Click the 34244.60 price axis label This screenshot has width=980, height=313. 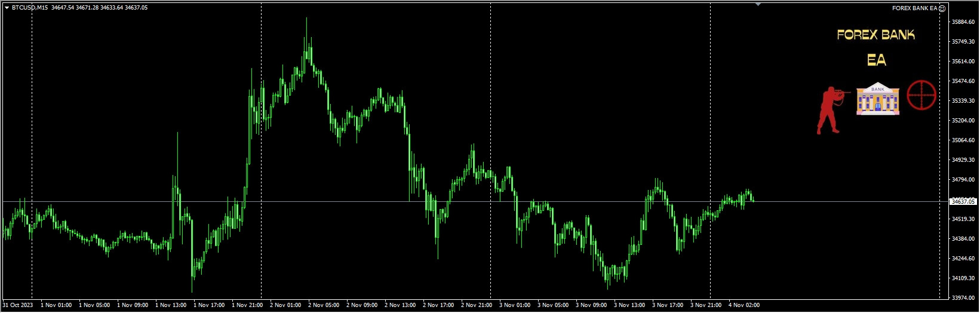(963, 259)
